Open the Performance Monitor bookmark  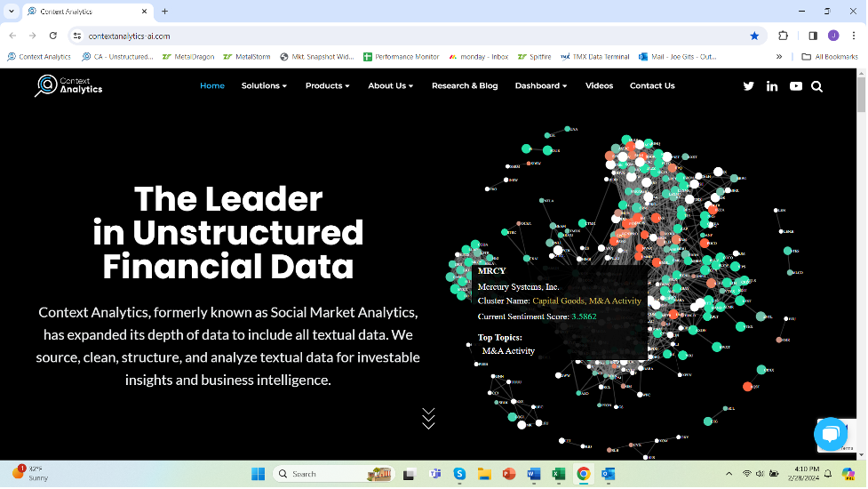coord(402,57)
